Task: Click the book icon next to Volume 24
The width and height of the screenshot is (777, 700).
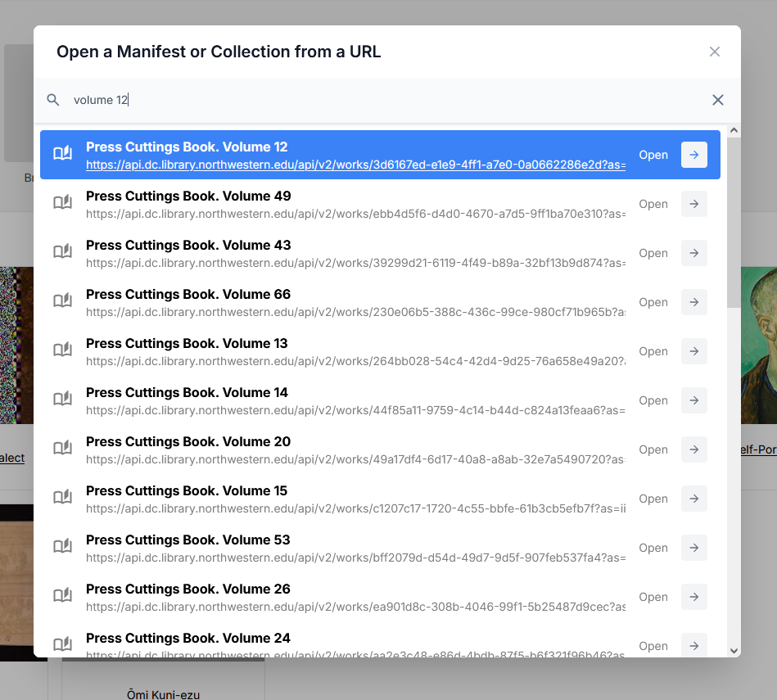Action: 62,644
